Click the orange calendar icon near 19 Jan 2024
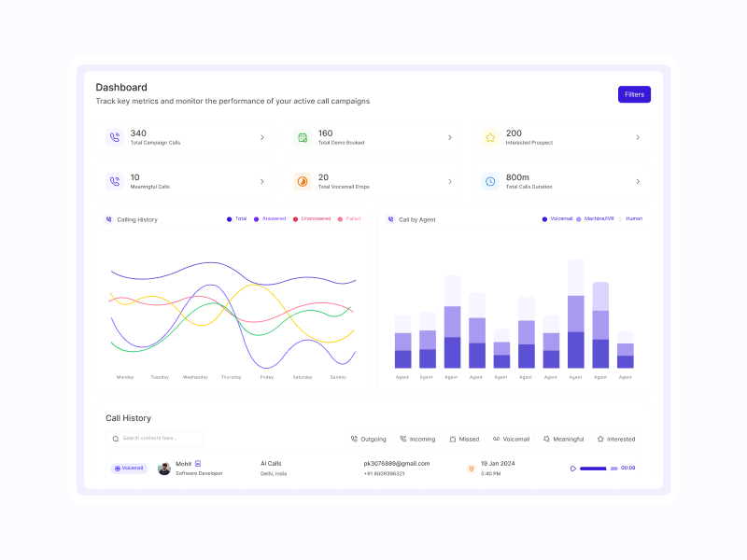Image resolution: width=747 pixels, height=560 pixels. tap(472, 469)
